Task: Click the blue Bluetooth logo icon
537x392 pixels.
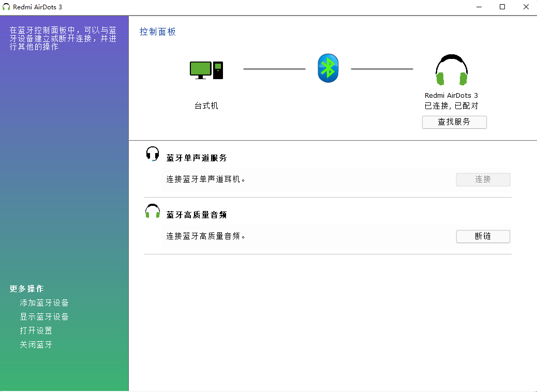Action: [328, 68]
